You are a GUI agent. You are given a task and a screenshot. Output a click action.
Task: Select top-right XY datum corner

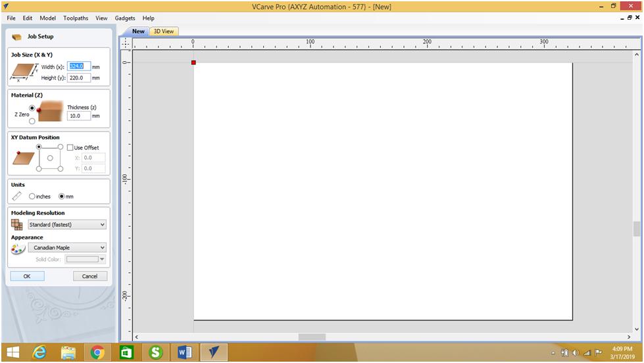(x=61, y=147)
